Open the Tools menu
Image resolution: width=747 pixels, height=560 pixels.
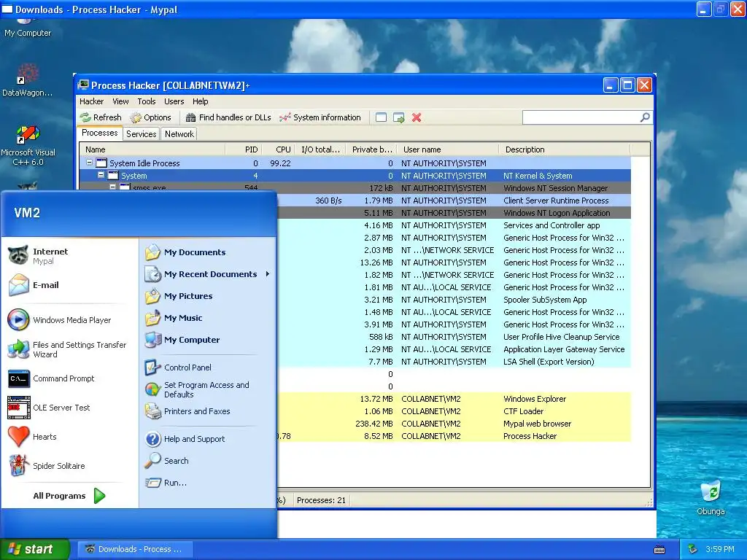pos(146,101)
